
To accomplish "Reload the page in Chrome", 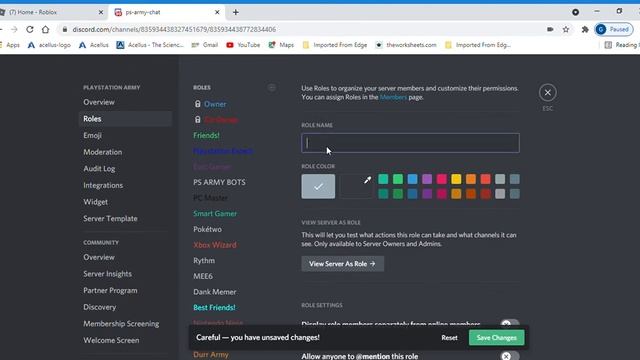I will tap(30, 29).
